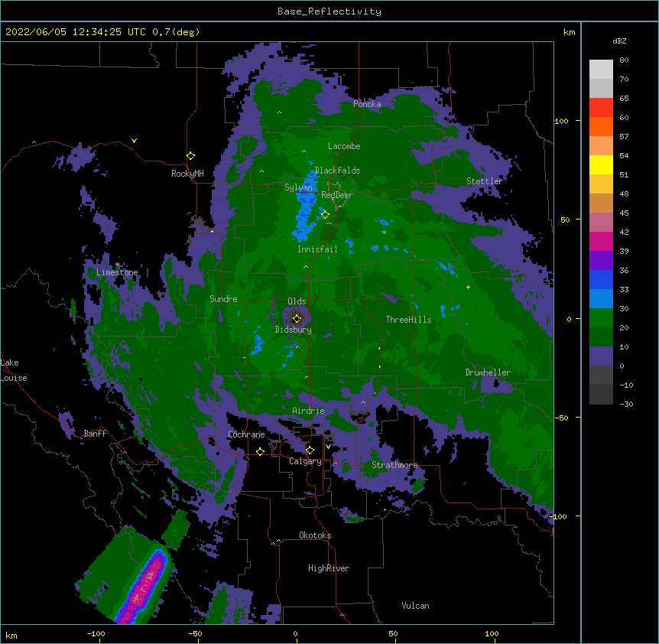The width and height of the screenshot is (659, 644).
Task: Pick the magenta 42–39 dBZ legend swatch
Action: click(601, 241)
